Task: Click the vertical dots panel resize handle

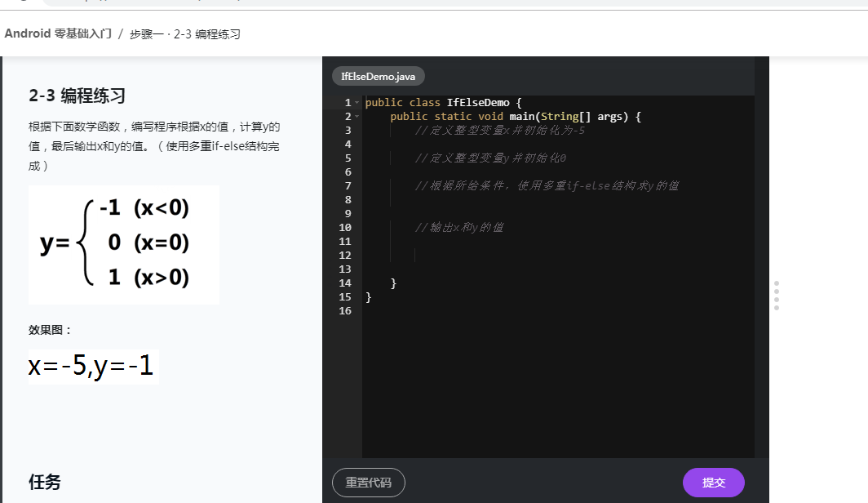Action: click(777, 296)
